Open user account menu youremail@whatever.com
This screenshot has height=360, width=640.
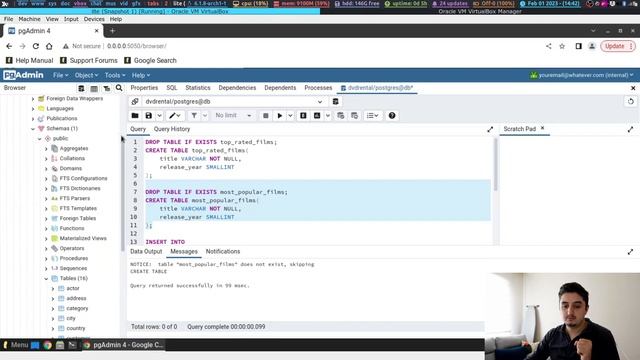[582, 75]
